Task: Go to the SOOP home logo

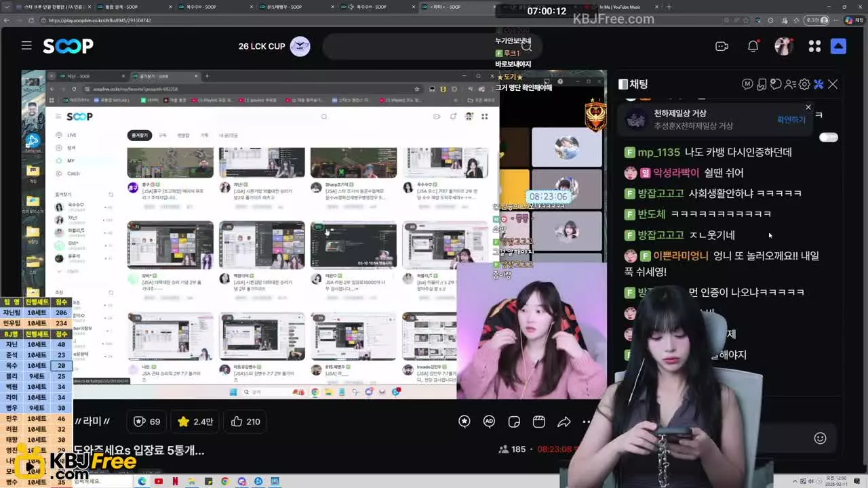Action: (x=68, y=46)
